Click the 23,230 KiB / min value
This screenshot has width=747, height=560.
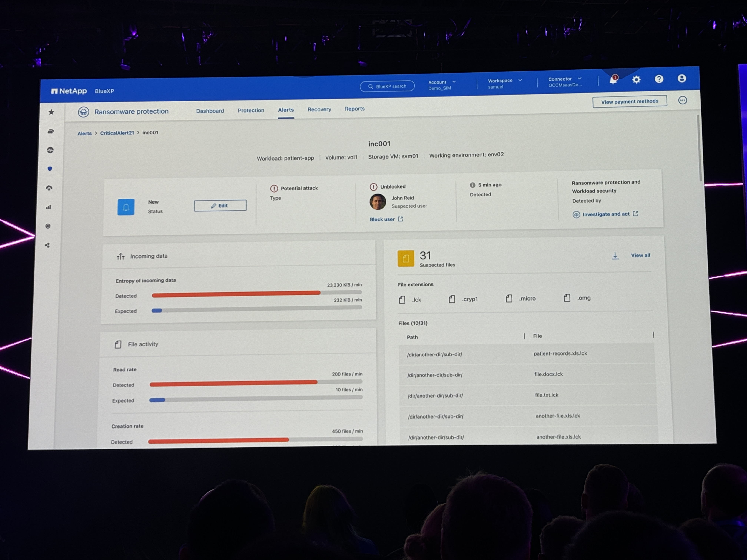[x=344, y=285]
